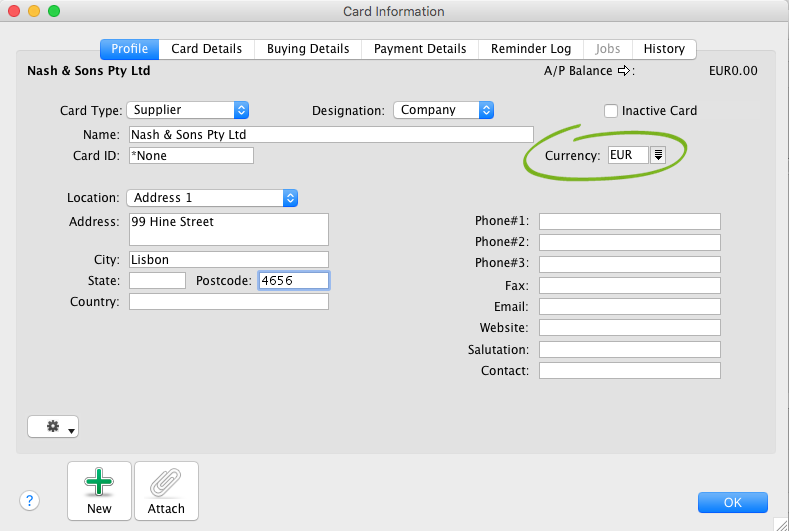Click the Attach paperclip icon
The height and width of the screenshot is (531, 789).
coord(166,484)
